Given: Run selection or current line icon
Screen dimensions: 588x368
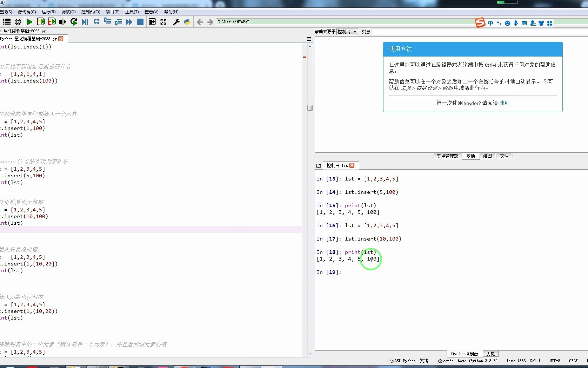Looking at the screenshot, I should click(x=62, y=22).
